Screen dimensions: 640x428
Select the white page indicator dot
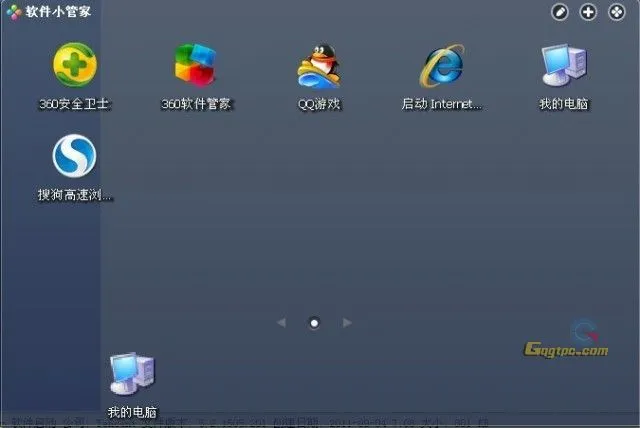314,323
